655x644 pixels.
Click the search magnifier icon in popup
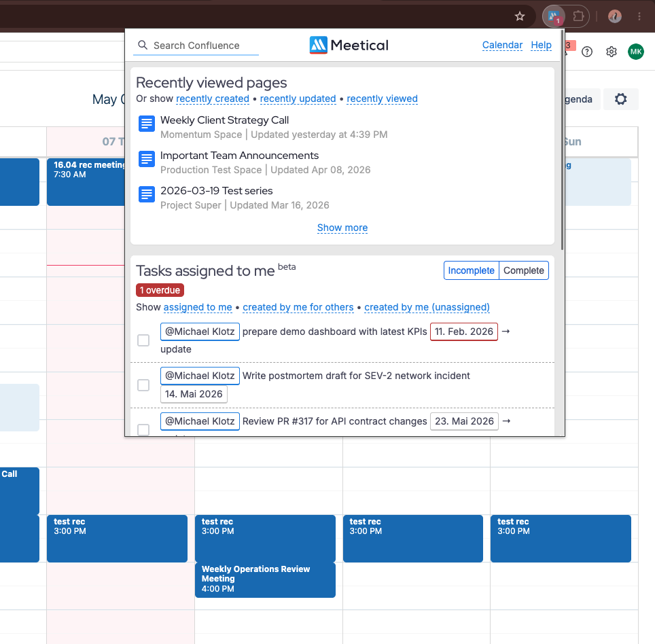143,45
